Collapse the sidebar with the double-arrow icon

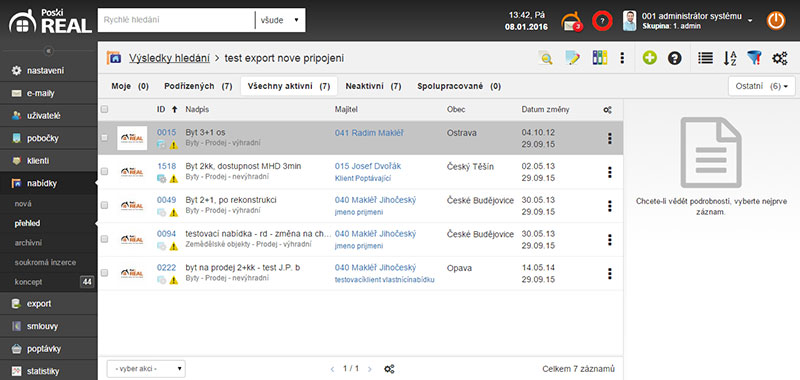click(48, 51)
